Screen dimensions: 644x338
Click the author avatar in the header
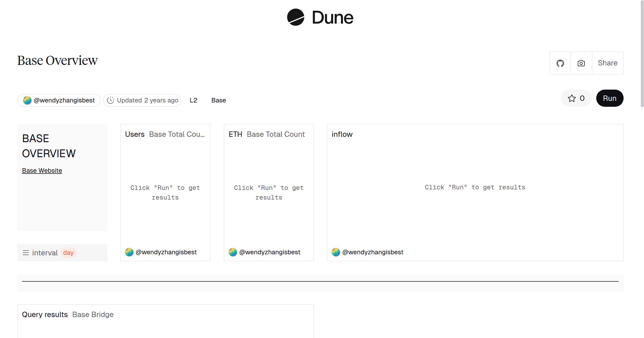coord(27,100)
